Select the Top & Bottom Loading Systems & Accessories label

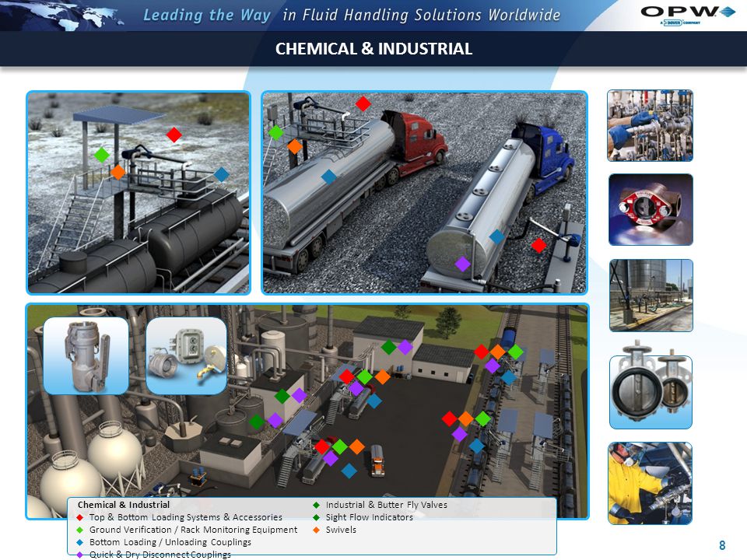tap(186, 517)
